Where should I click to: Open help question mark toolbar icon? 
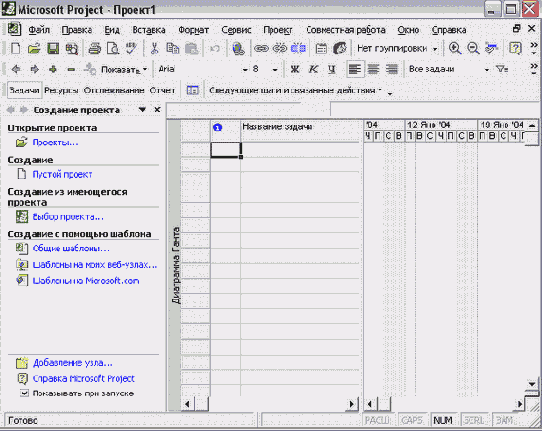(x=515, y=48)
